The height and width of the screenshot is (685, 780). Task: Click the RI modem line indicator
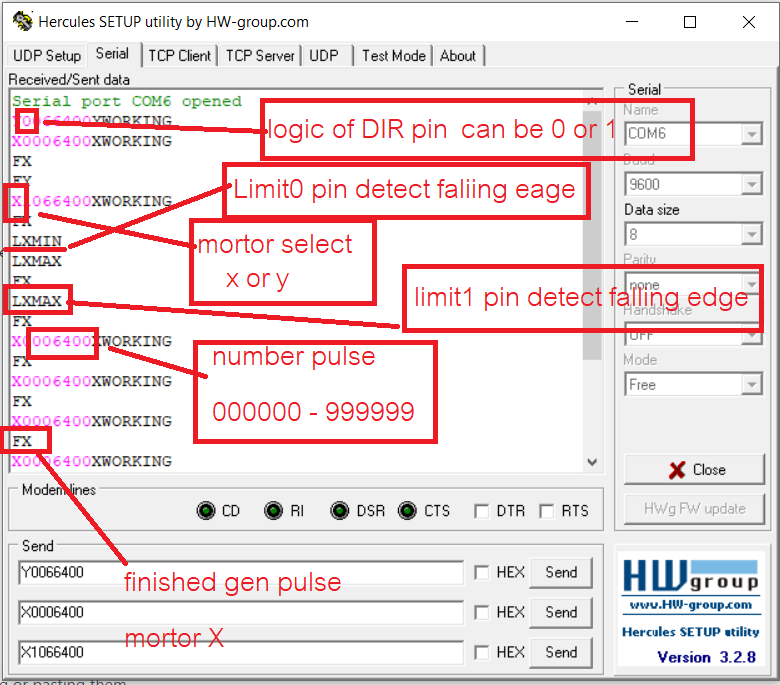(x=273, y=510)
